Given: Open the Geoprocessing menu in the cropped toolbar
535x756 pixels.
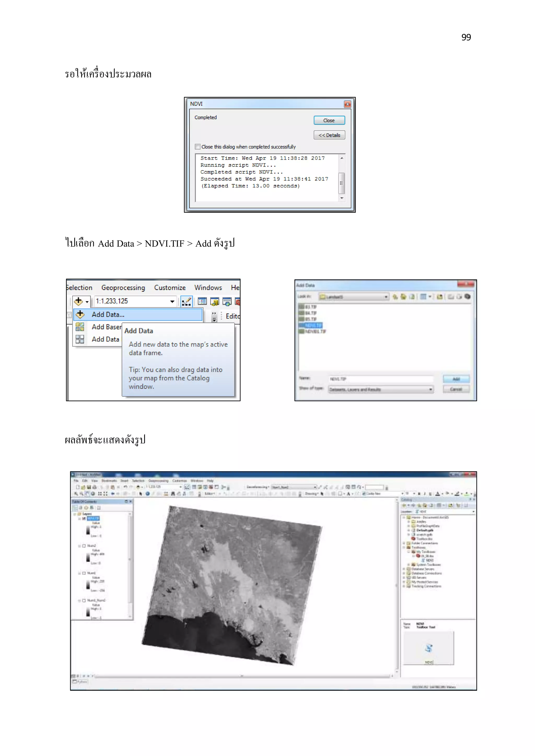Looking at the screenshot, I should (x=123, y=287).
